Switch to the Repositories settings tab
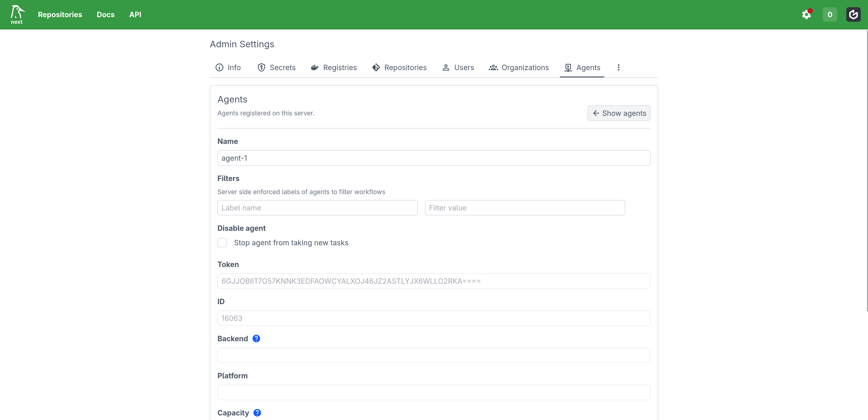Screen dimensions: 868x420 coord(399,67)
